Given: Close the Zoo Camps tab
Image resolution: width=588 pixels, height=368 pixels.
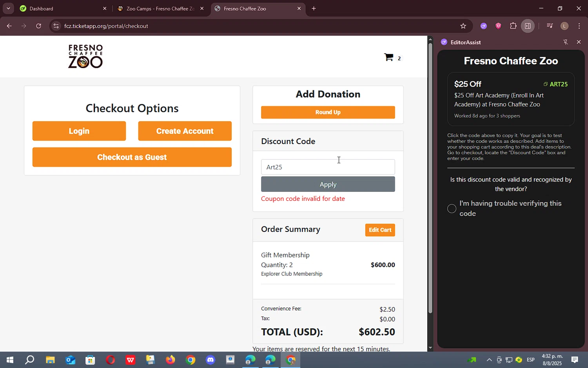Looking at the screenshot, I should 202,8.
